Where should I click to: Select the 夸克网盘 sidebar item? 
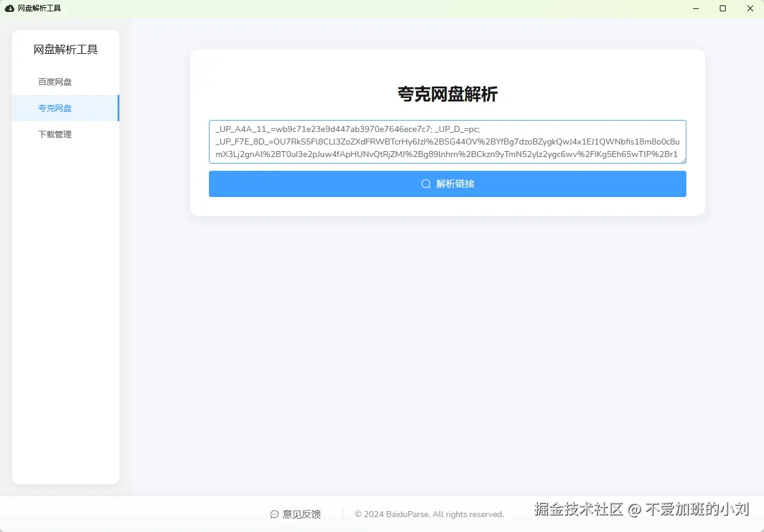[x=66, y=108]
